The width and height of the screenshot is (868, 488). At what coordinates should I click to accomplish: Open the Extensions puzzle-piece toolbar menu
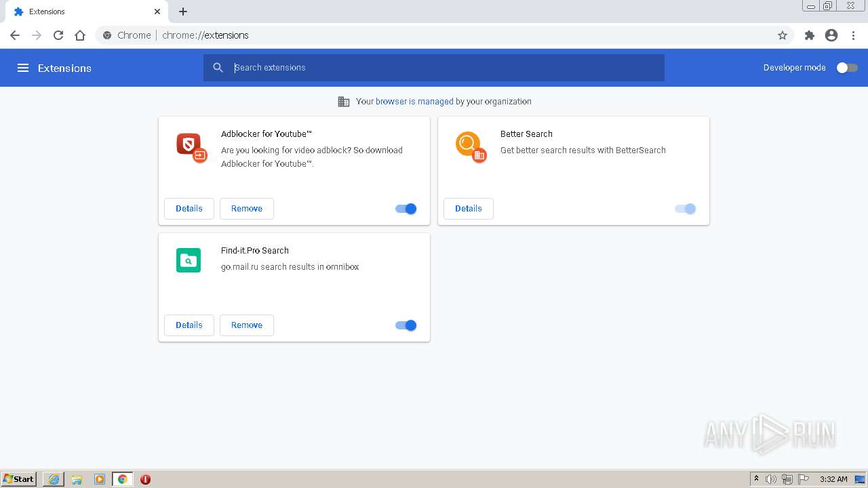[809, 35]
